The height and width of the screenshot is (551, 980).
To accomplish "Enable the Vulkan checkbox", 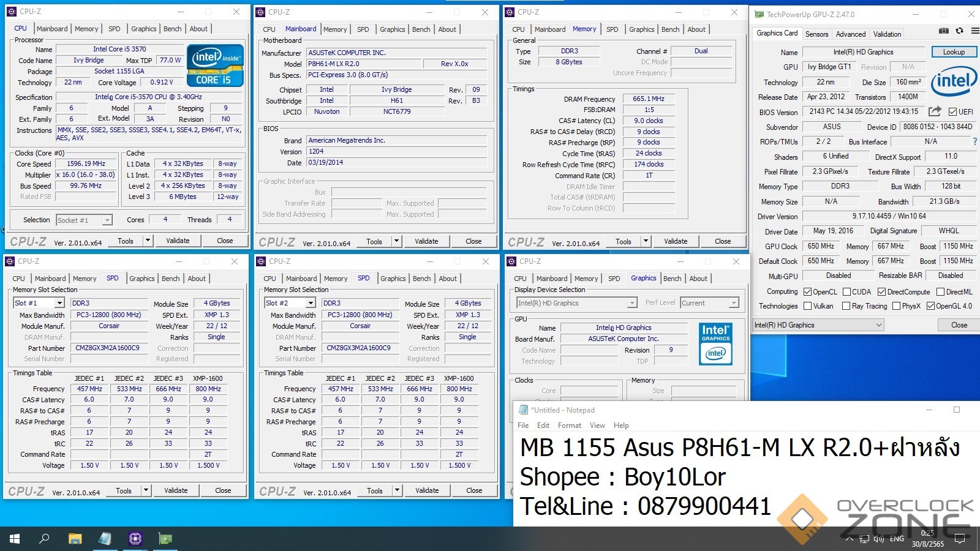I will 807,306.
